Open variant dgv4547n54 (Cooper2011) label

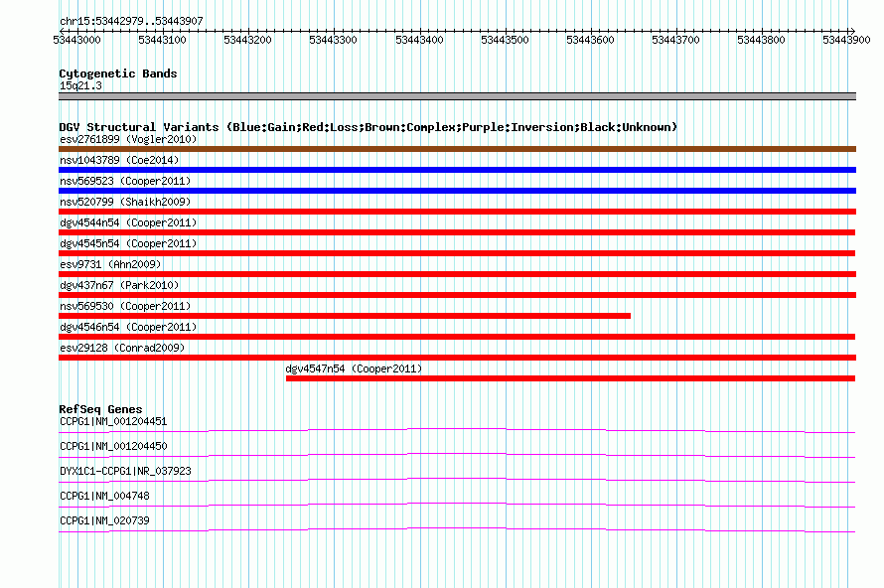tap(354, 368)
